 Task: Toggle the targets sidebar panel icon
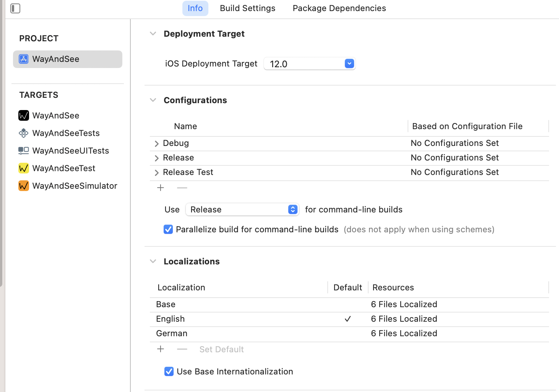tap(15, 8)
